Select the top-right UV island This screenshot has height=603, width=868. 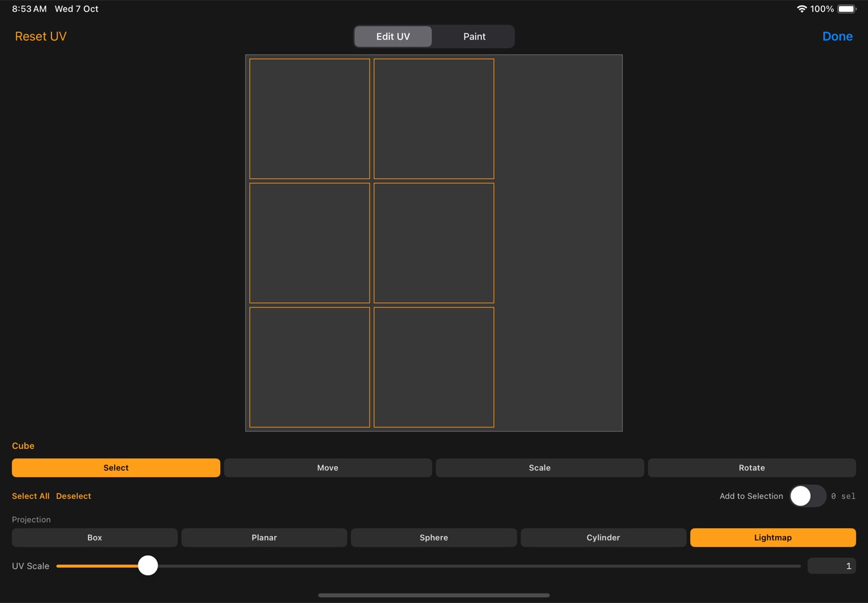click(434, 119)
